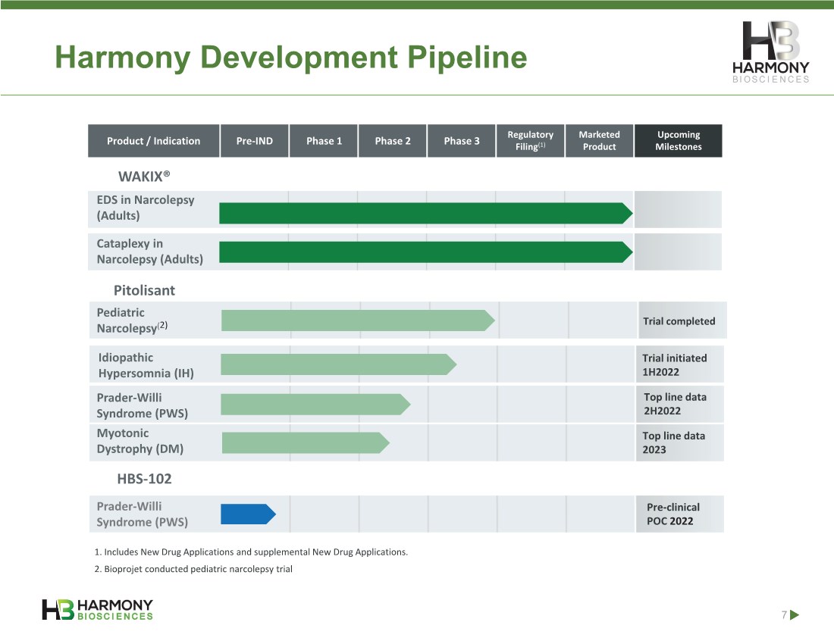834x644 pixels.
Task: Click the blue HBS-102 progress arrow
Action: (x=248, y=514)
